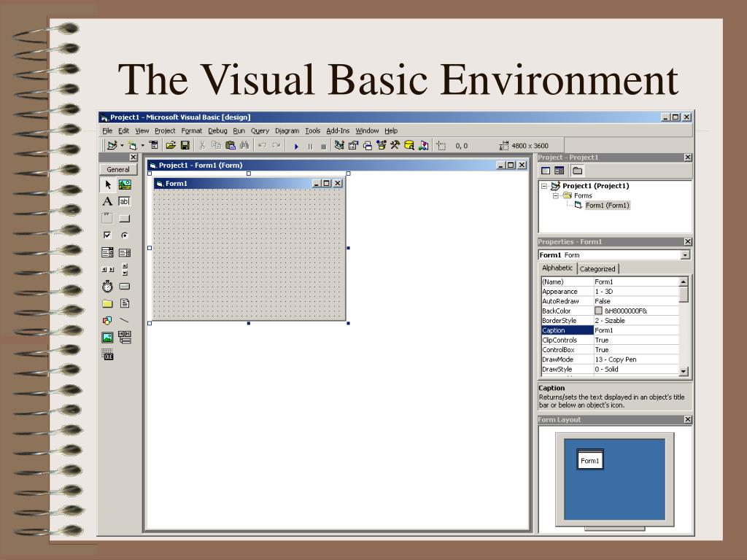
Task: Open the Add-Ins menu
Action: (x=338, y=131)
